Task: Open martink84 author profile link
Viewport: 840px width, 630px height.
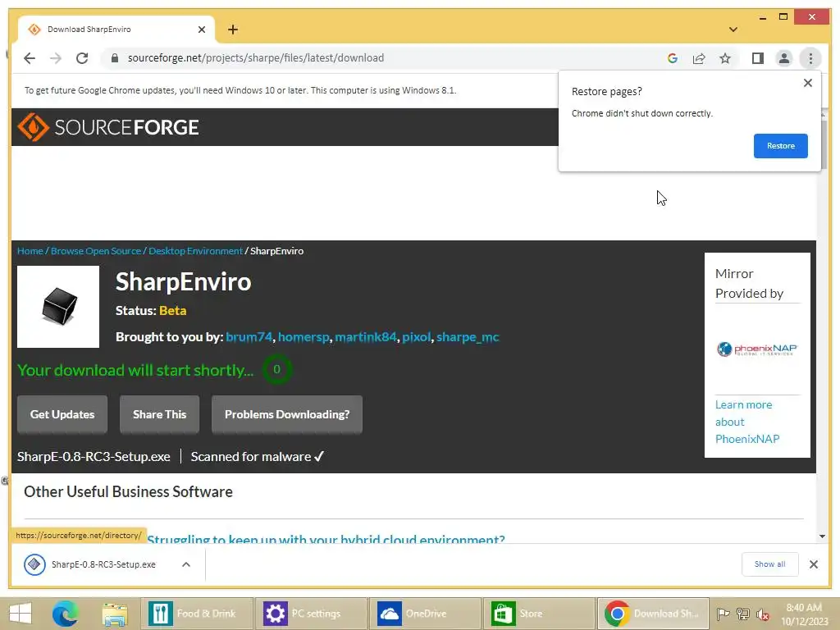Action: click(x=366, y=337)
